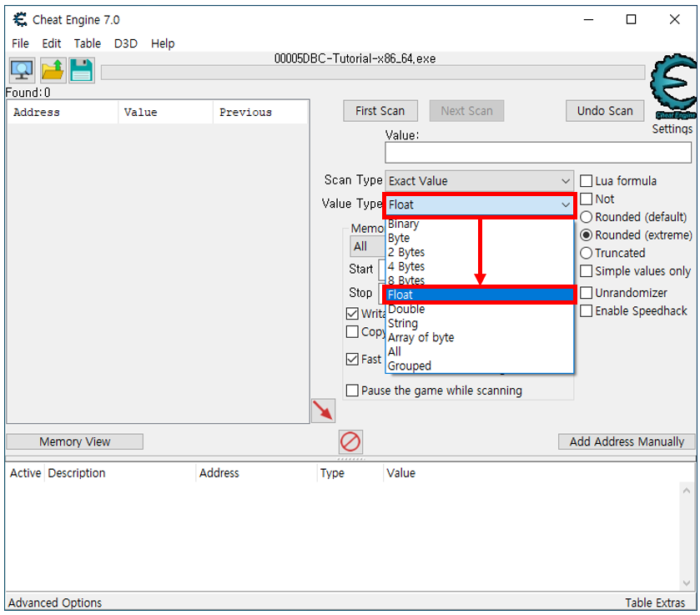The height and width of the screenshot is (615, 700).
Task: Open Settings via Cheat Engine logo
Action: coord(672,87)
